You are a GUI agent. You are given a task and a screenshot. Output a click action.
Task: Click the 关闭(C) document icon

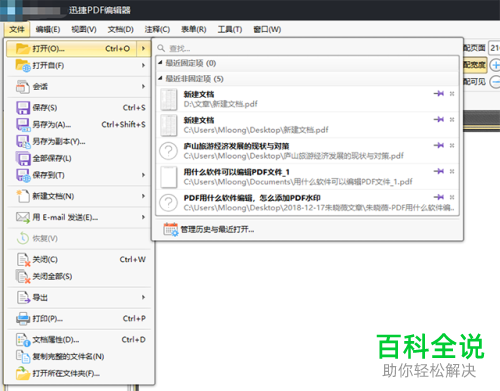23,259
